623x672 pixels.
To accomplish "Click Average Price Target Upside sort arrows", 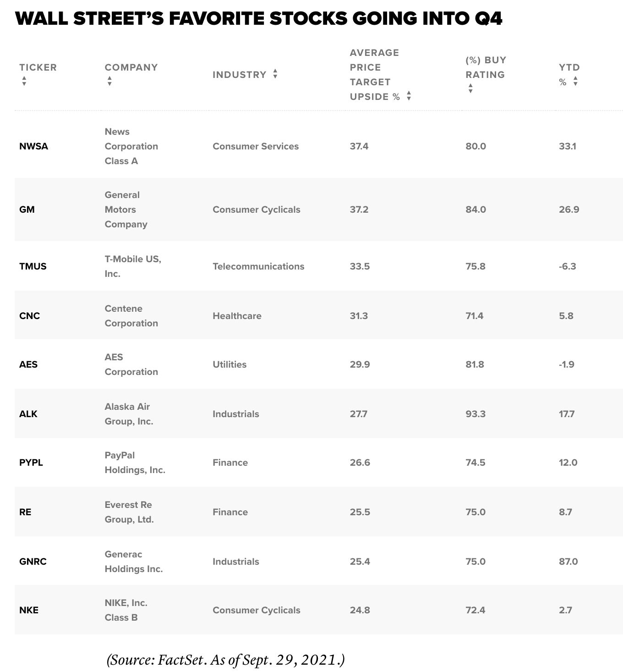I will (409, 96).
